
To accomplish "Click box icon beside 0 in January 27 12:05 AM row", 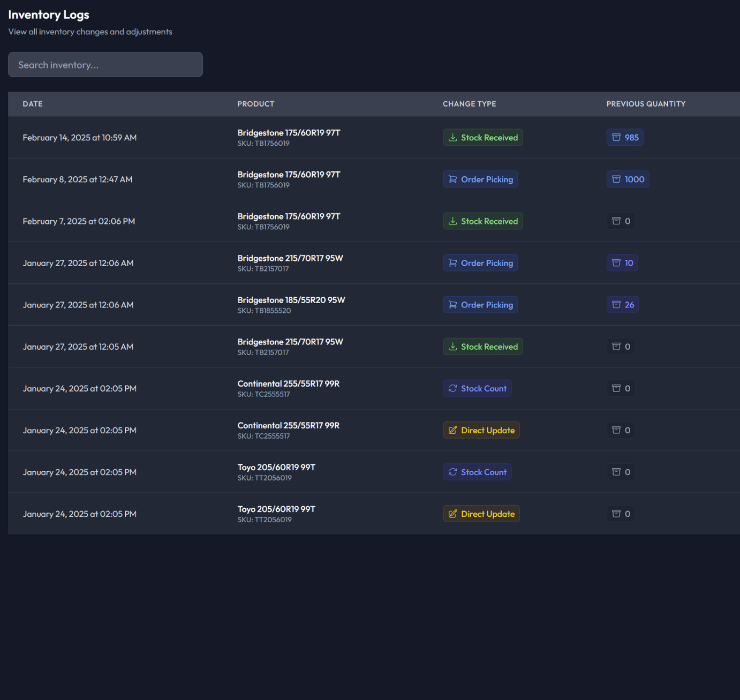I will point(616,347).
